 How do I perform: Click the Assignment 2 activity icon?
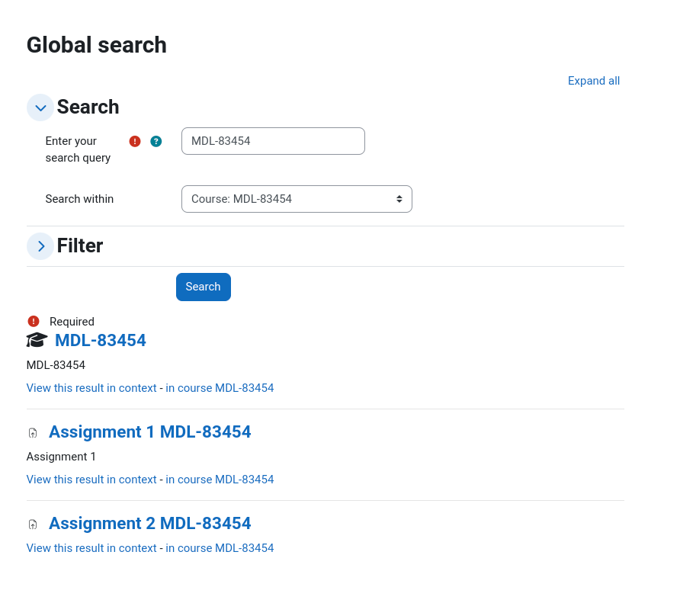click(x=33, y=524)
